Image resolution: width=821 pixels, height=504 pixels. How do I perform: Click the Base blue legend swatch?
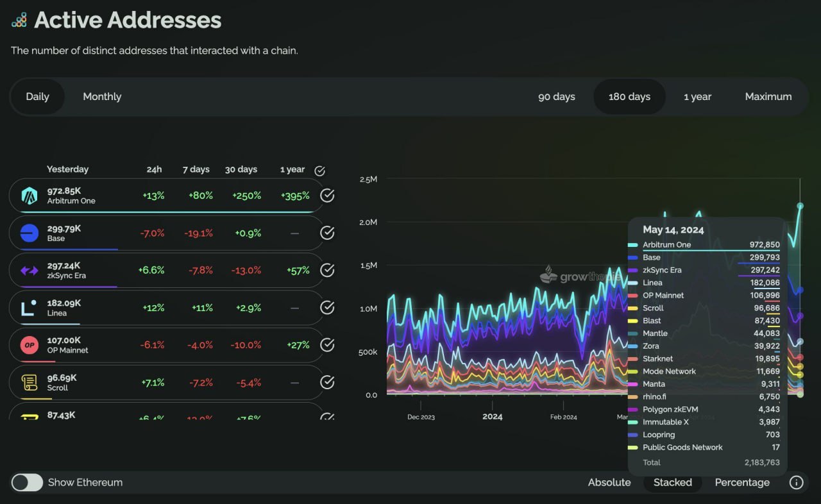coord(632,258)
